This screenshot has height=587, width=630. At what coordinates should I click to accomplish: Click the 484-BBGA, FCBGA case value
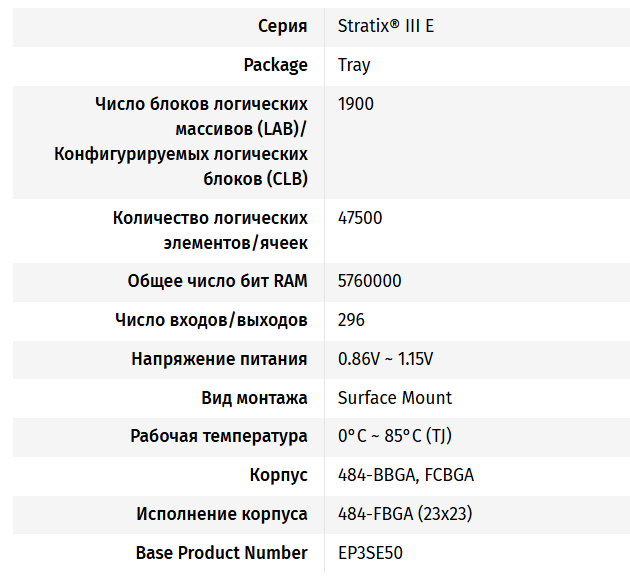406,475
